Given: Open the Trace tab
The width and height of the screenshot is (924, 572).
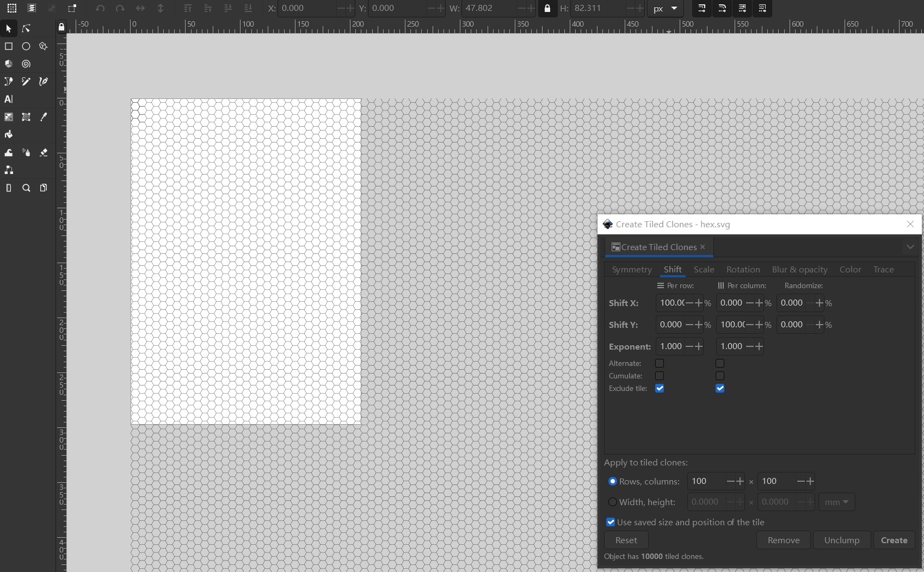Looking at the screenshot, I should tap(883, 269).
